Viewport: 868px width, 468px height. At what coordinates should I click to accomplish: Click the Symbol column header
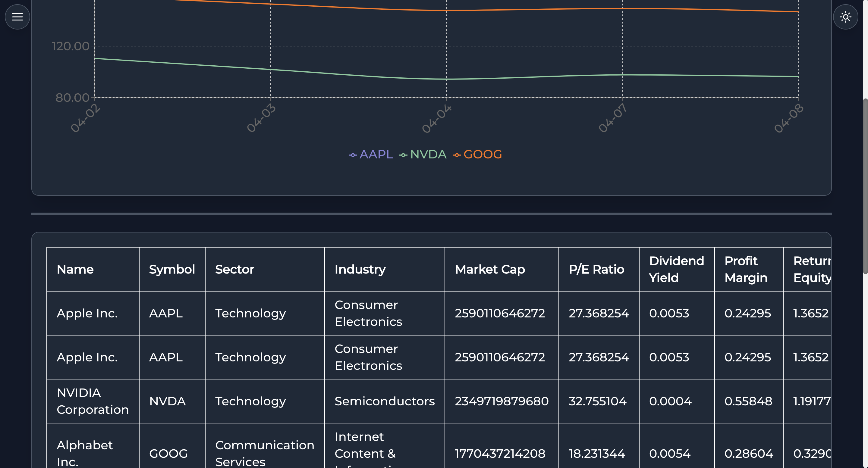click(172, 269)
